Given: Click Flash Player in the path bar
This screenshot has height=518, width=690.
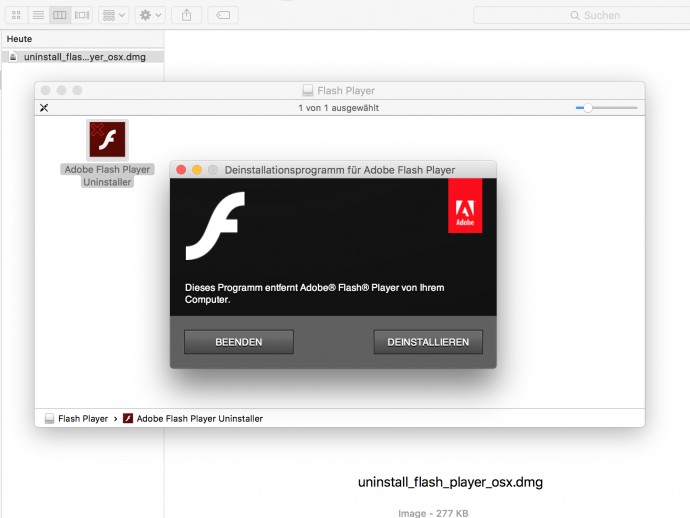Looking at the screenshot, I should [77, 419].
